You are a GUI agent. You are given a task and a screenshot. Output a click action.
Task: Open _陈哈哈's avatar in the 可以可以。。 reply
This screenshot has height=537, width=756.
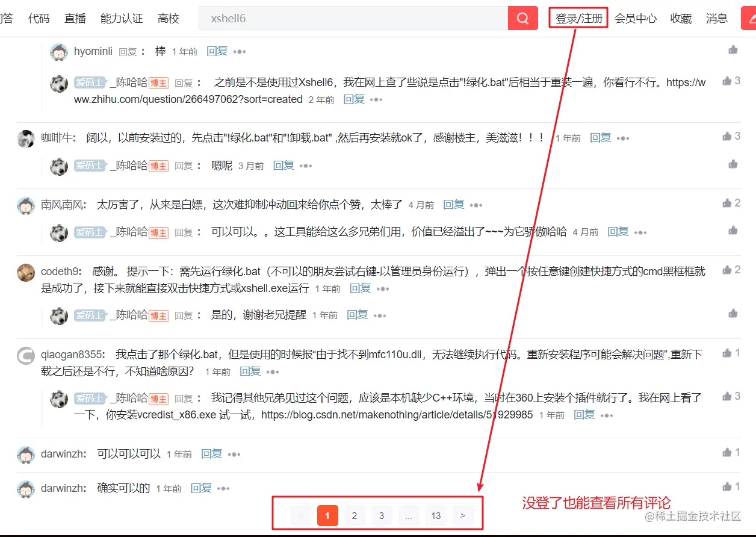pyautogui.click(x=59, y=232)
